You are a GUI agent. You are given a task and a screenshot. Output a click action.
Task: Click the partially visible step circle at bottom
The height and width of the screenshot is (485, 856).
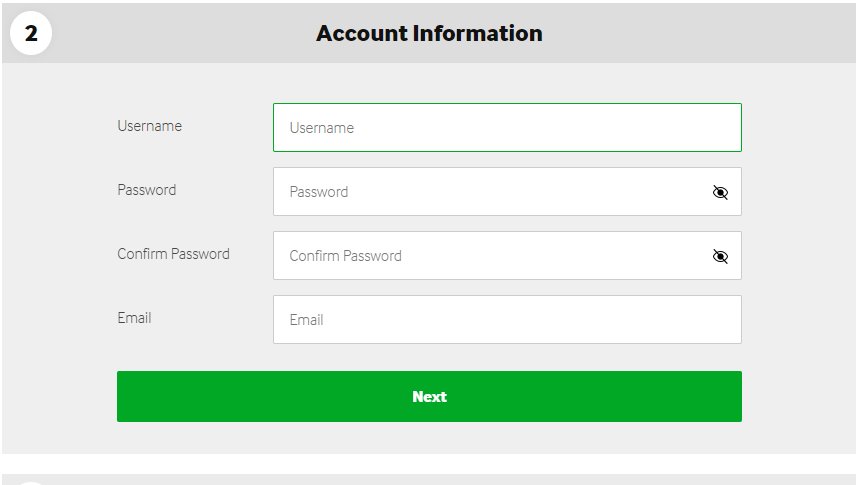pyautogui.click(x=31, y=483)
